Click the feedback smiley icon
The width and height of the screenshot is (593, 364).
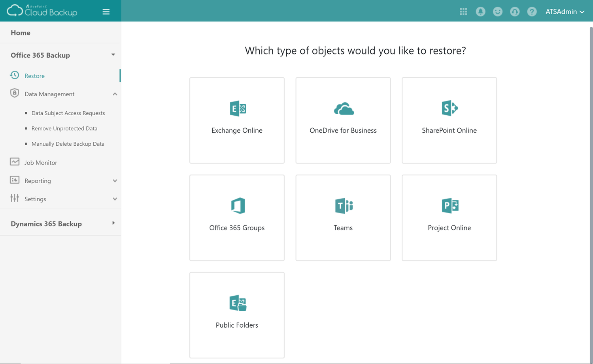[x=497, y=11]
